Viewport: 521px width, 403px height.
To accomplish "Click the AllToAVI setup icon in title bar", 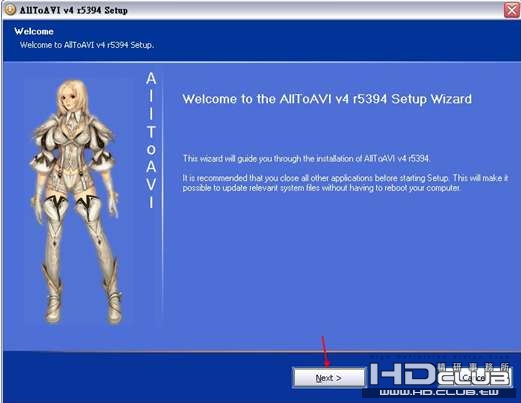I will [x=10, y=10].
